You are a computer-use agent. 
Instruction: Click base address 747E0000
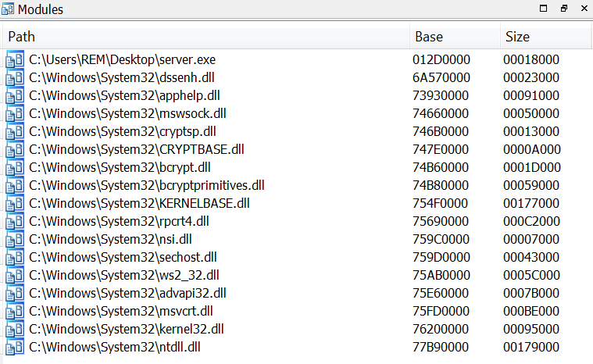pos(441,149)
